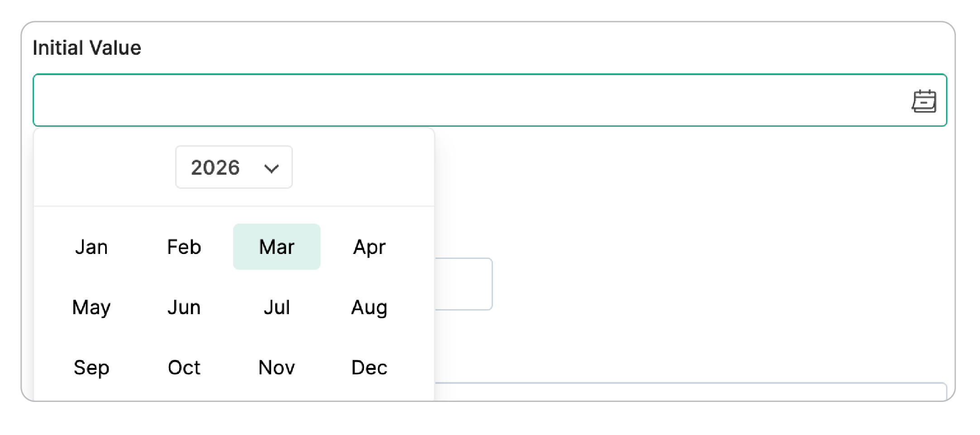Choose Sep from the month grid

point(91,368)
